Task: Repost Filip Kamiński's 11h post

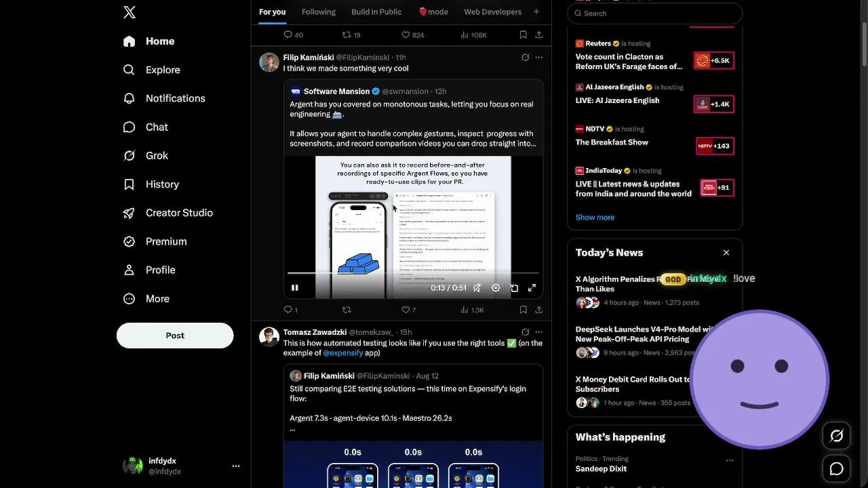Action: point(347,310)
